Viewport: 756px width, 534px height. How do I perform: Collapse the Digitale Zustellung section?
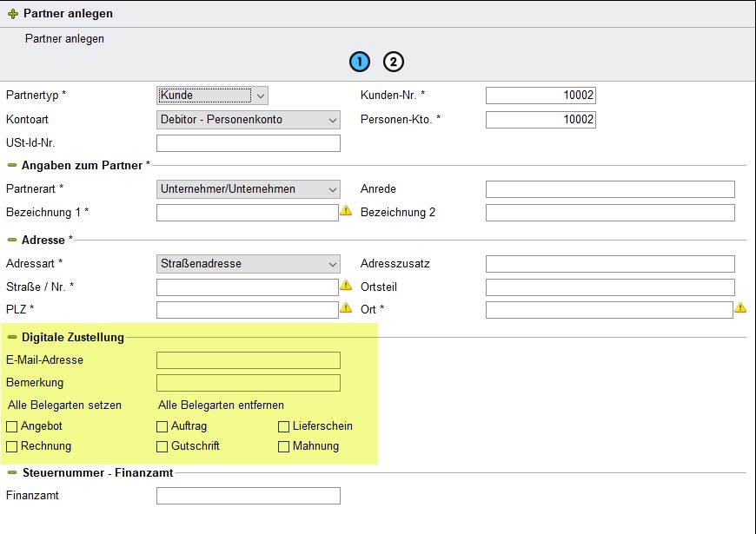12,337
